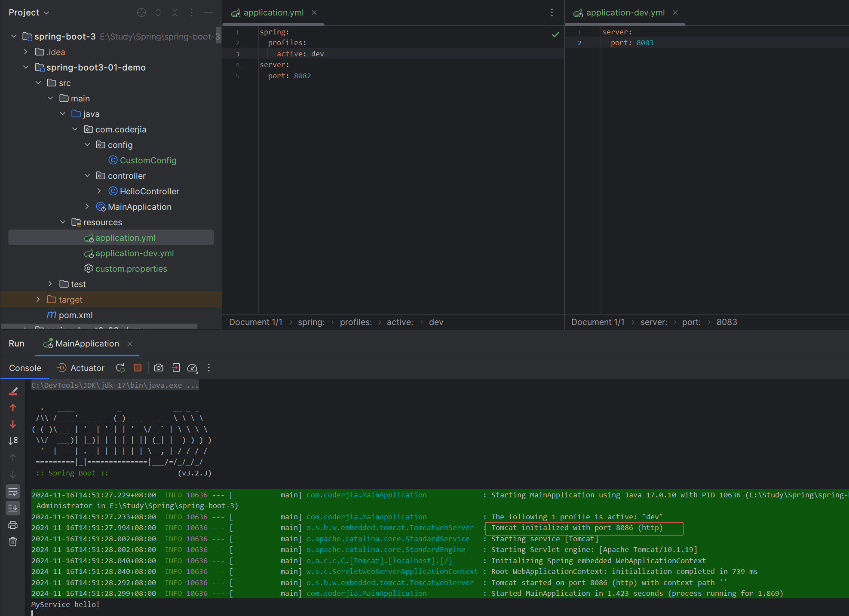The width and height of the screenshot is (849, 616).
Task: Click the green inspection checkmark
Action: (x=555, y=34)
